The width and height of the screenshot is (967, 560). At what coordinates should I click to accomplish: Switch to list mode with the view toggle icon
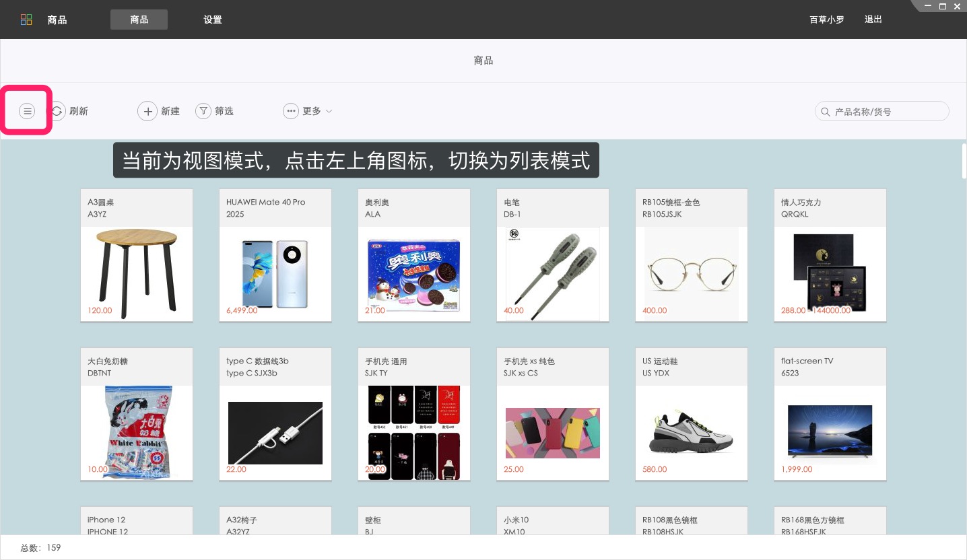27,111
